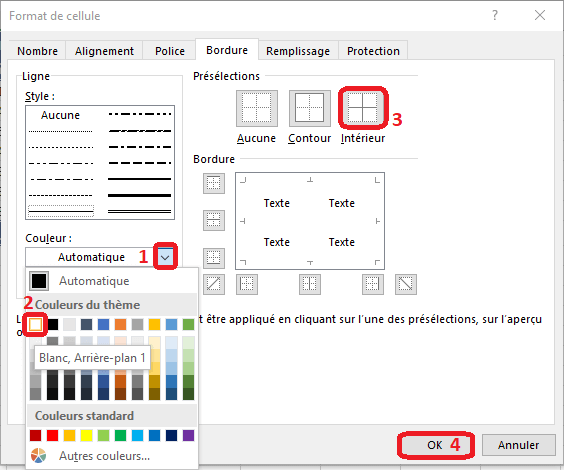Click inside the border preview area
This screenshot has width=564, height=470.
tap(310, 221)
